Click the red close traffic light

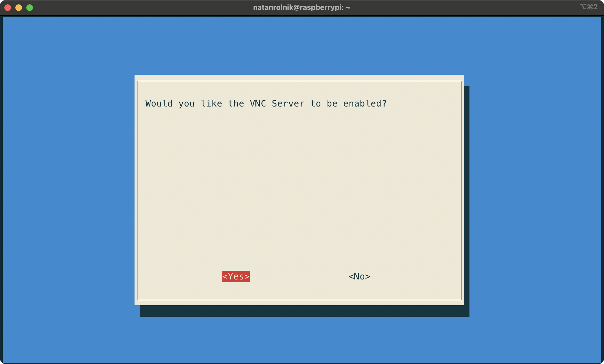point(8,7)
